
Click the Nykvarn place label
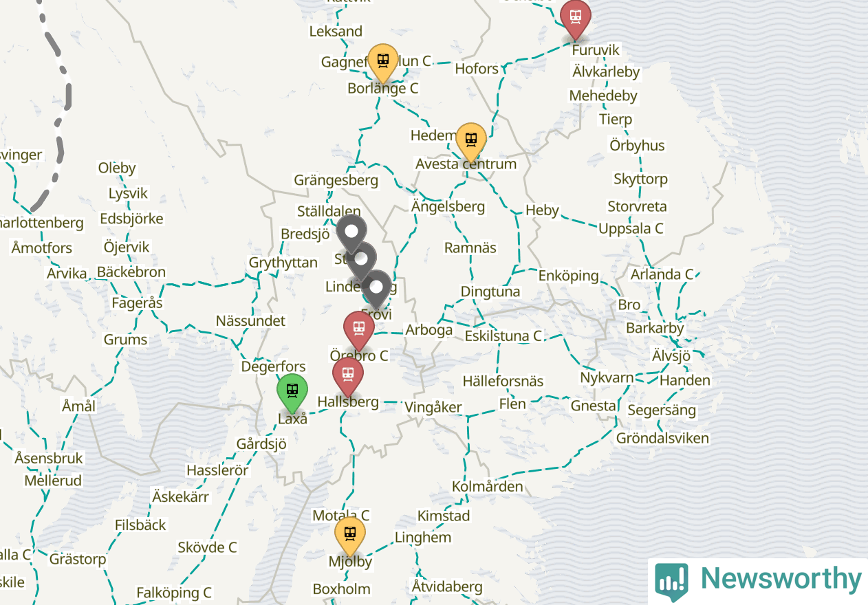[x=607, y=377]
